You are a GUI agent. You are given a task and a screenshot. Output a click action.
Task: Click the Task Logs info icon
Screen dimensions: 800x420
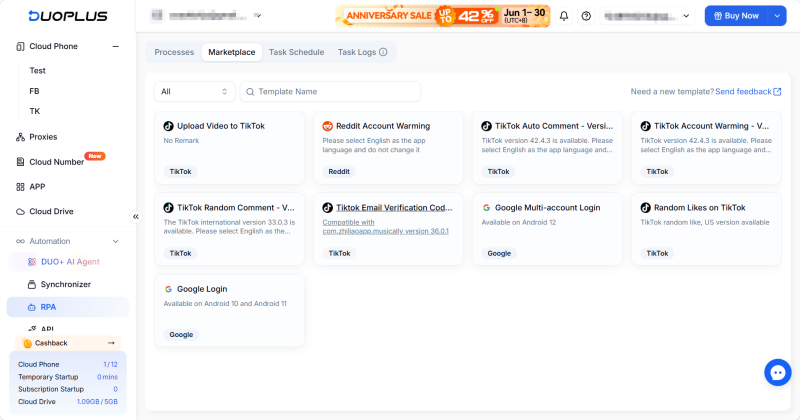point(383,52)
